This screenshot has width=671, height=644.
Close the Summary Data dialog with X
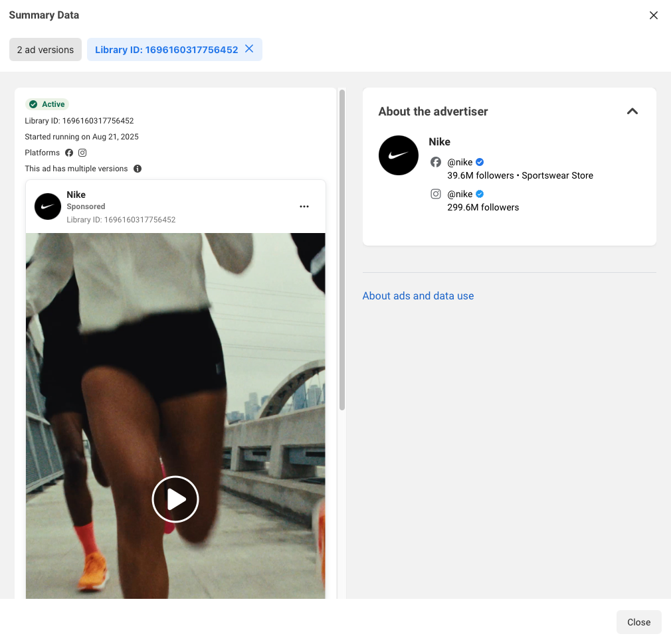click(x=653, y=15)
